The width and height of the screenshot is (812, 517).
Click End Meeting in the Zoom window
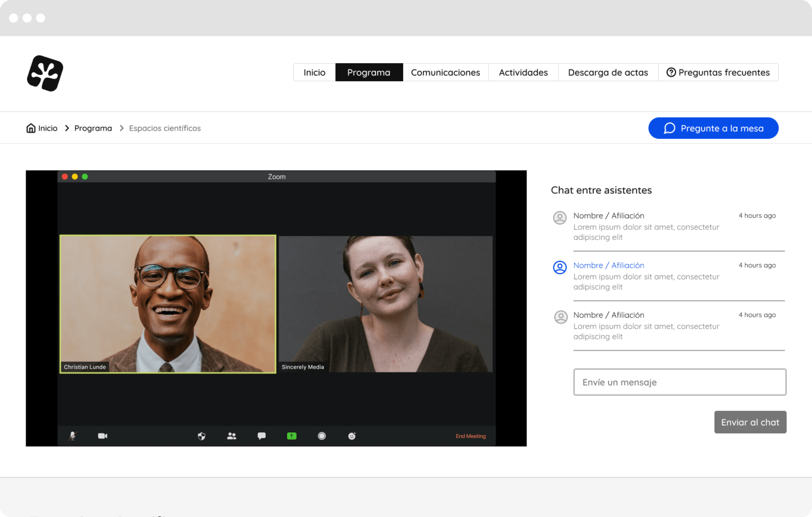click(x=471, y=436)
